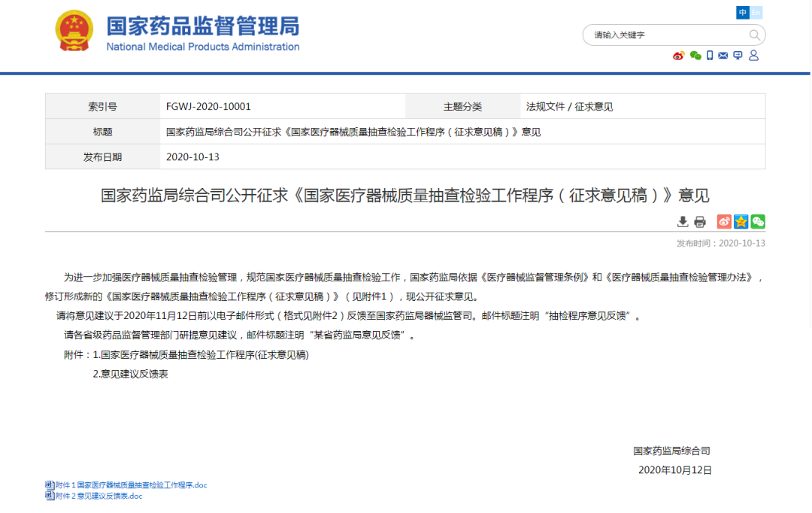Select the publish date 2020-10-13 in table
Viewport: 812px width, 513px height.
click(192, 157)
